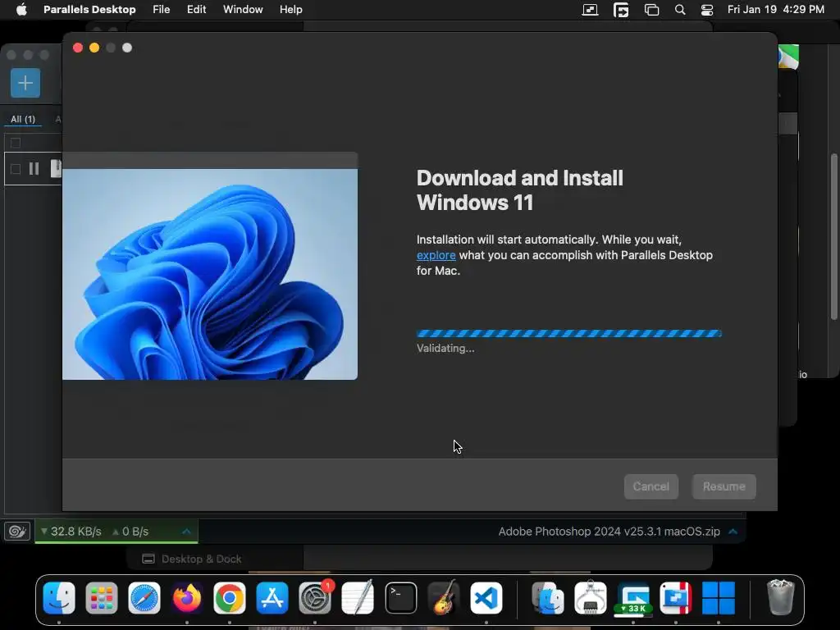Open Parallels Toolbox from the Dock

point(676,597)
